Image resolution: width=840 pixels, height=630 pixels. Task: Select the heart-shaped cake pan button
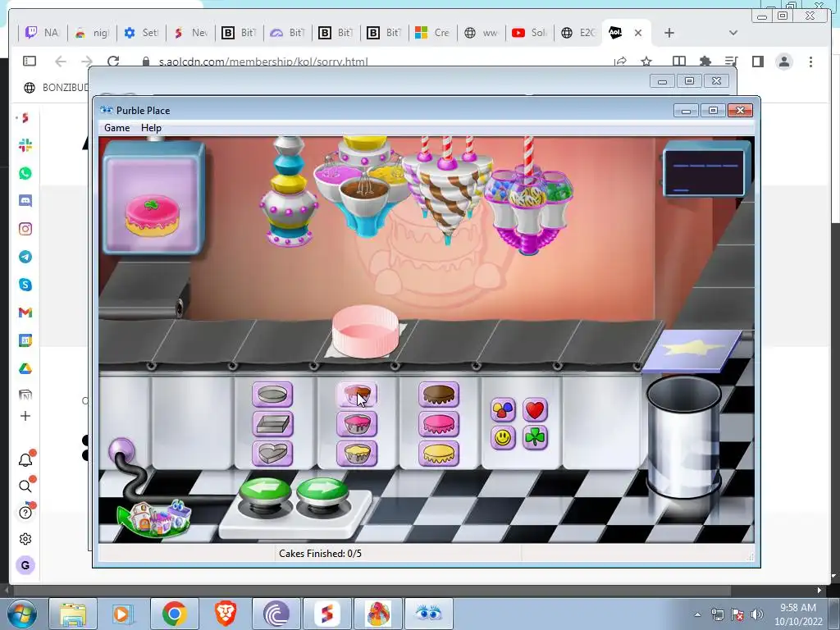point(272,454)
